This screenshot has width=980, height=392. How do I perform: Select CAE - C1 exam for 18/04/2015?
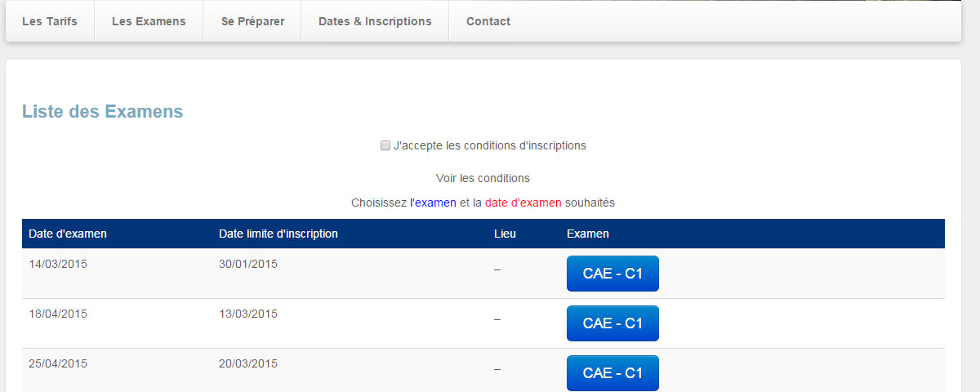tap(612, 323)
